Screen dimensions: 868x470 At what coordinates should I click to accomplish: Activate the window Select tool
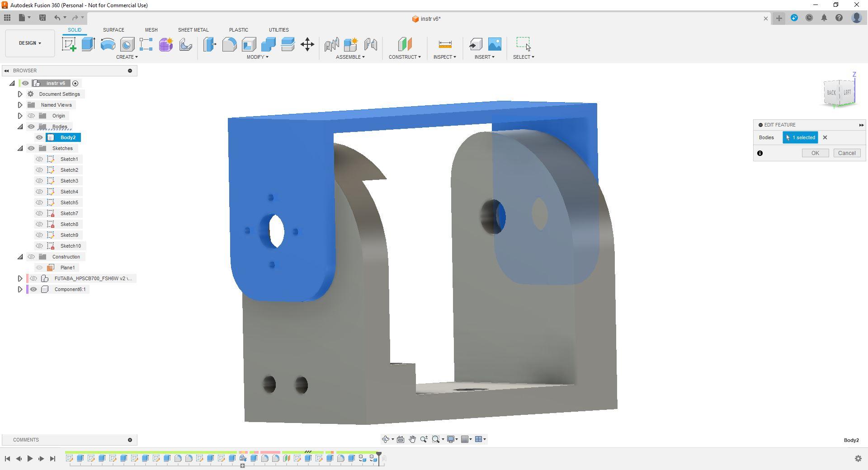pyautogui.click(x=524, y=44)
